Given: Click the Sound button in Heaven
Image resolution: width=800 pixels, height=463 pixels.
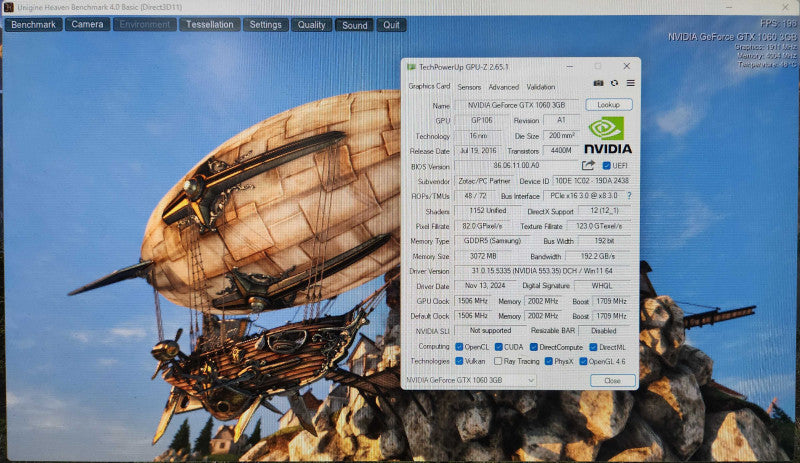Looking at the screenshot, I should tap(355, 25).
